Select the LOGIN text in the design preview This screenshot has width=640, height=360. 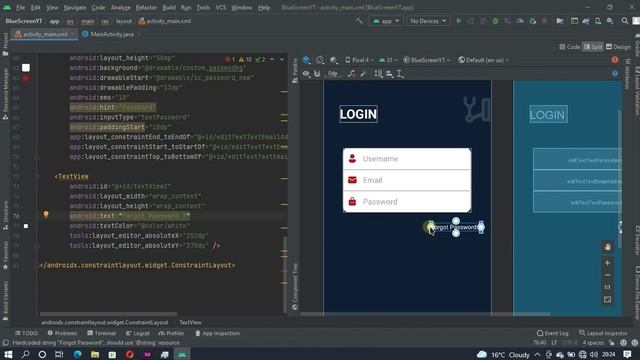[358, 114]
